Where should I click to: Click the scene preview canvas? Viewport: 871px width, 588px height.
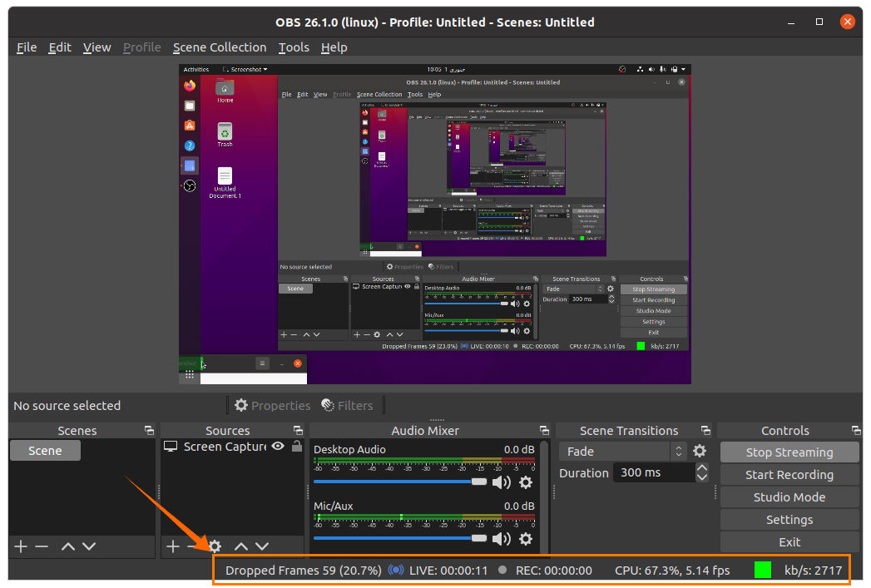(435, 225)
